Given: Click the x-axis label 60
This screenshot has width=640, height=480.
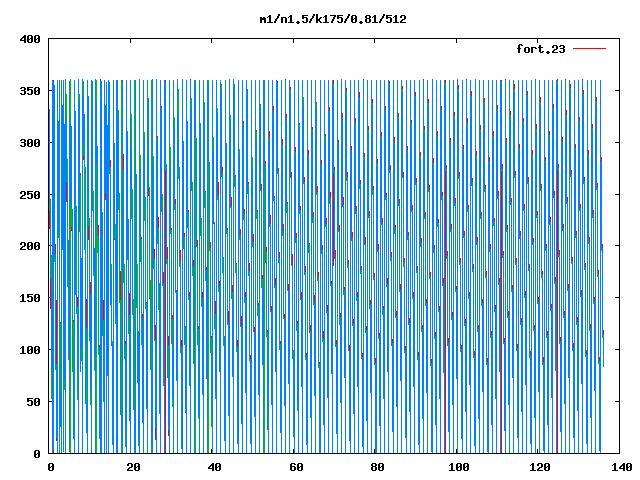Looking at the screenshot, I should (296, 467).
